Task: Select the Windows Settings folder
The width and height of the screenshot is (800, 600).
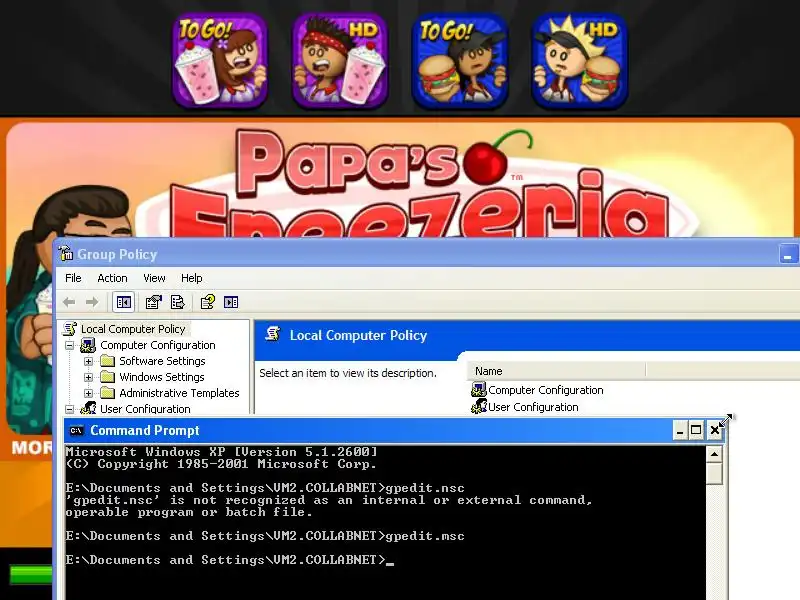Action: point(162,377)
